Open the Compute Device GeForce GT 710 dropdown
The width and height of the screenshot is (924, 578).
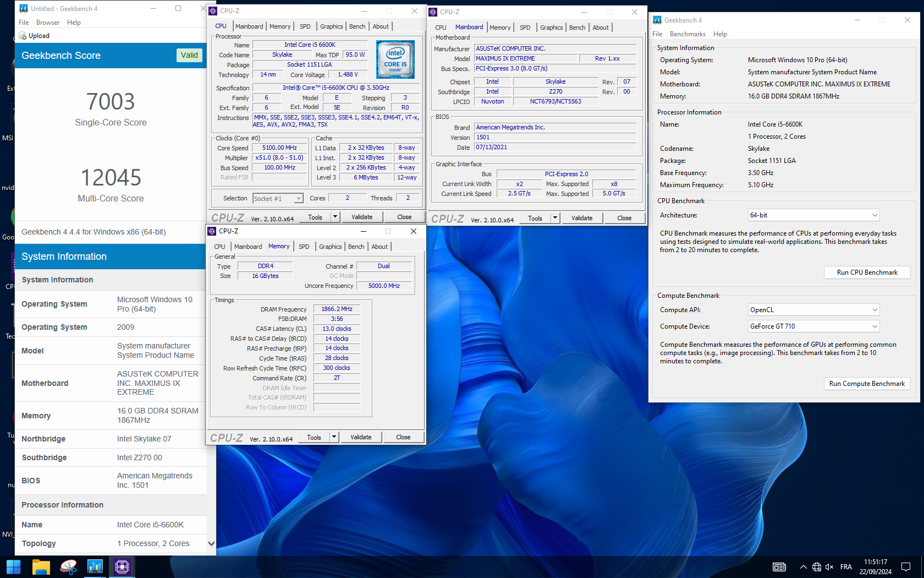tap(814, 326)
